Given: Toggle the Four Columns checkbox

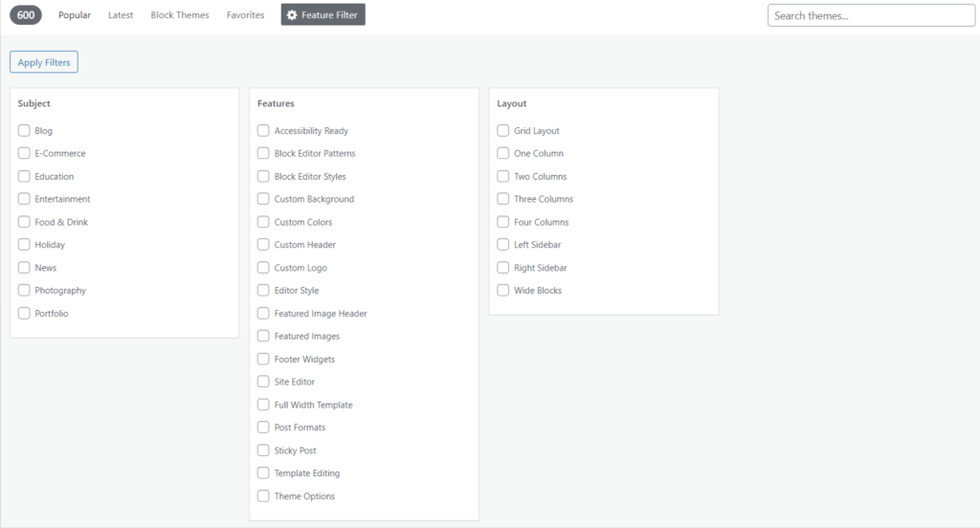Looking at the screenshot, I should [x=502, y=222].
